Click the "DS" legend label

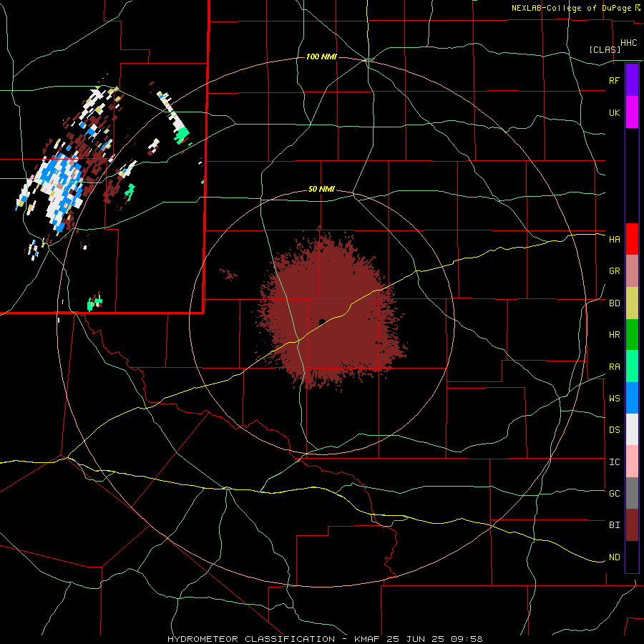coord(614,430)
